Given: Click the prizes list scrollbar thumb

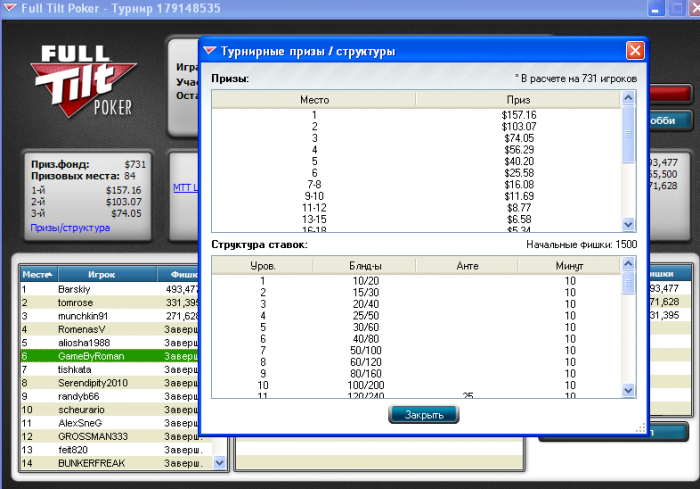Looking at the screenshot, I should [628, 134].
